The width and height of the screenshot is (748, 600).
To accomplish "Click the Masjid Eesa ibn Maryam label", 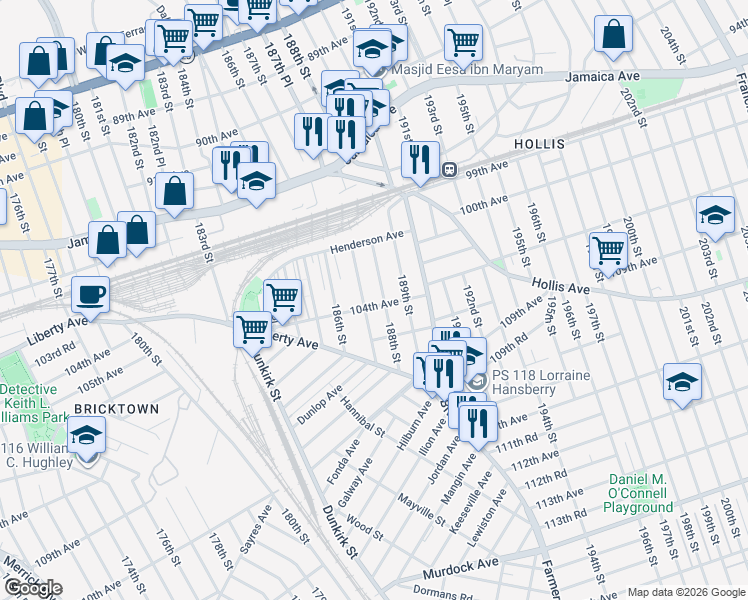I will [467, 70].
